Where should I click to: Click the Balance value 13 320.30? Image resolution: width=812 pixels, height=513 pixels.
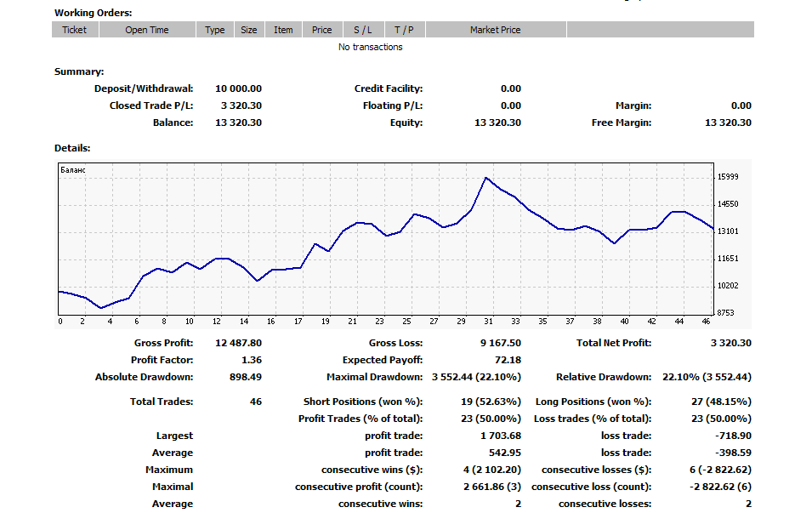pos(241,123)
